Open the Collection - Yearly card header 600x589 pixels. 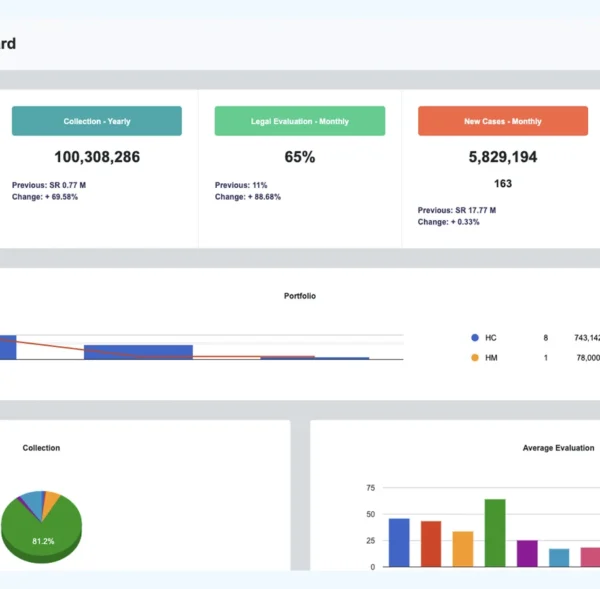click(x=97, y=121)
